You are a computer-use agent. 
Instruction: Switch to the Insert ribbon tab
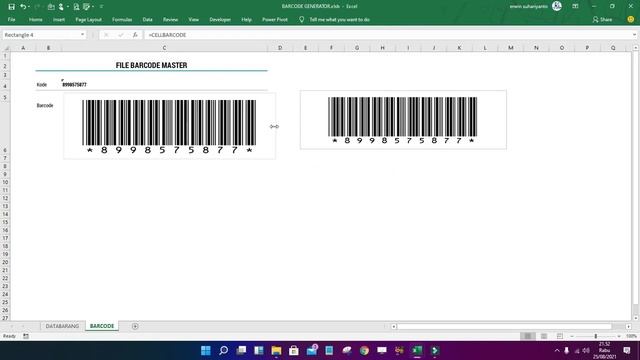tap(59, 19)
